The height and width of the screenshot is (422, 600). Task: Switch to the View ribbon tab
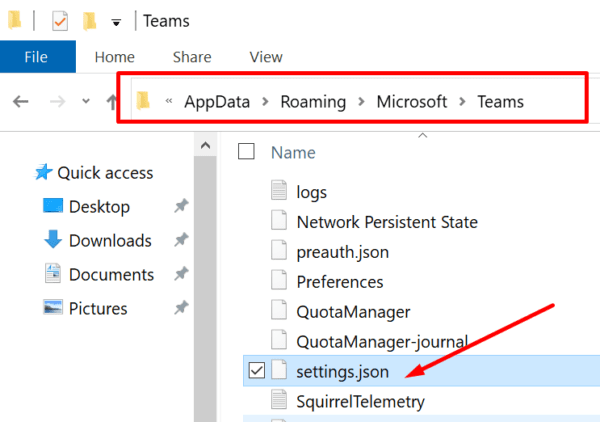266,57
